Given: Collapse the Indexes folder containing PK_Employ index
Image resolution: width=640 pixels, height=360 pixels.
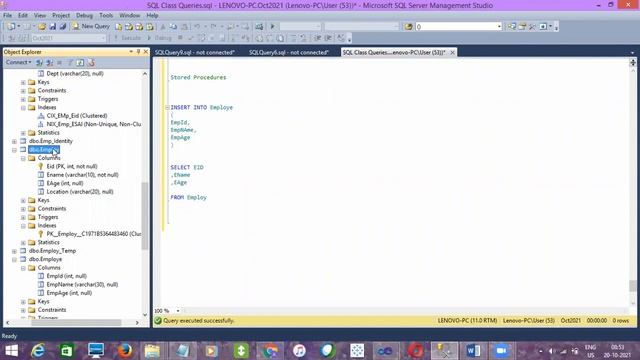Looking at the screenshot, I should coord(23,226).
